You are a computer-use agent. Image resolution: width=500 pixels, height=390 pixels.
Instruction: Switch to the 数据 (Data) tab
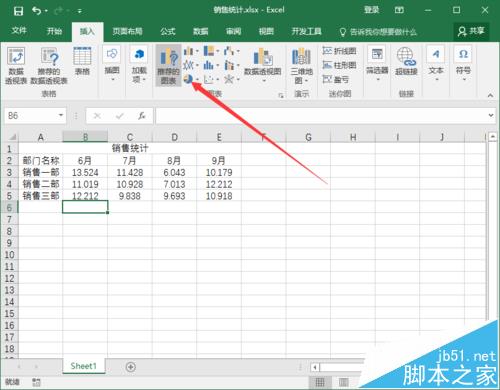click(201, 31)
